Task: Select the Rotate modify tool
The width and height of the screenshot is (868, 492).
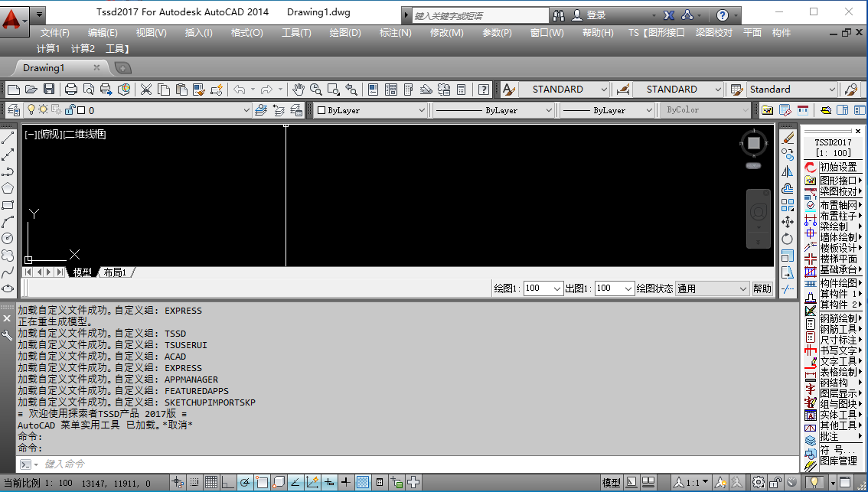Action: [788, 239]
